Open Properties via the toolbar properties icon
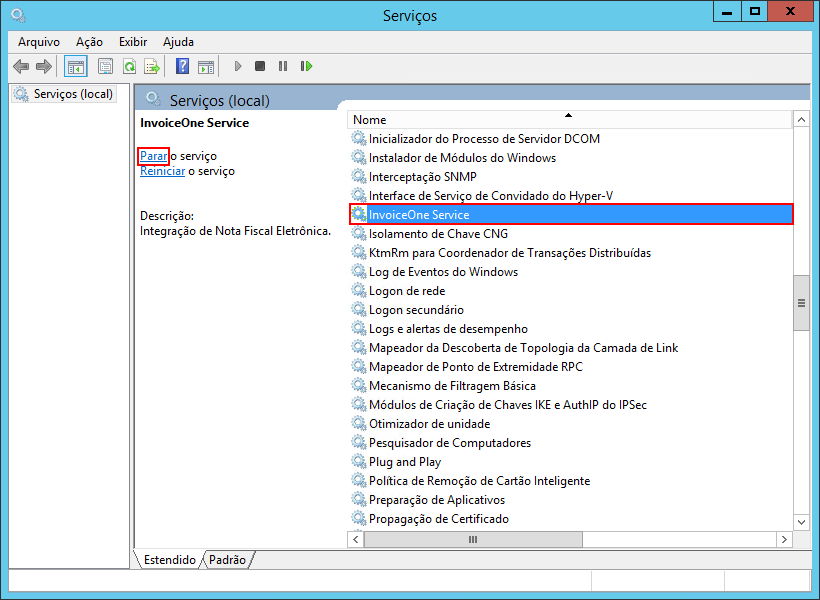This screenshot has width=820, height=600. pos(105,66)
